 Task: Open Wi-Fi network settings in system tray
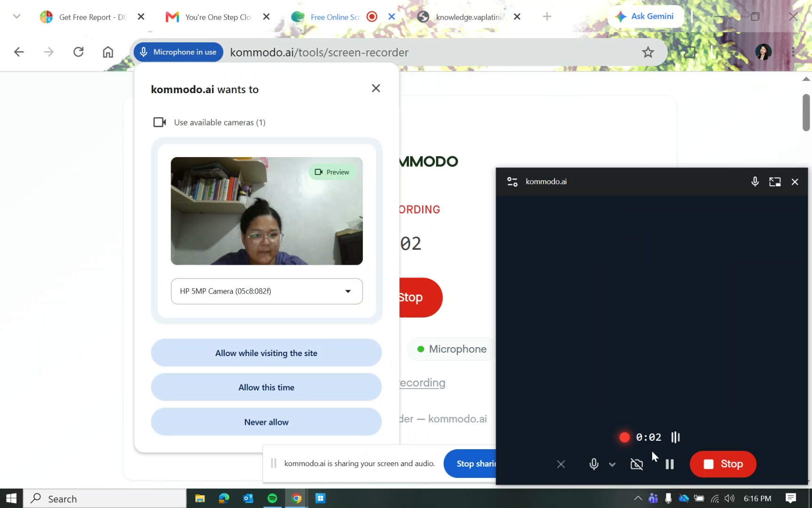[715, 498]
